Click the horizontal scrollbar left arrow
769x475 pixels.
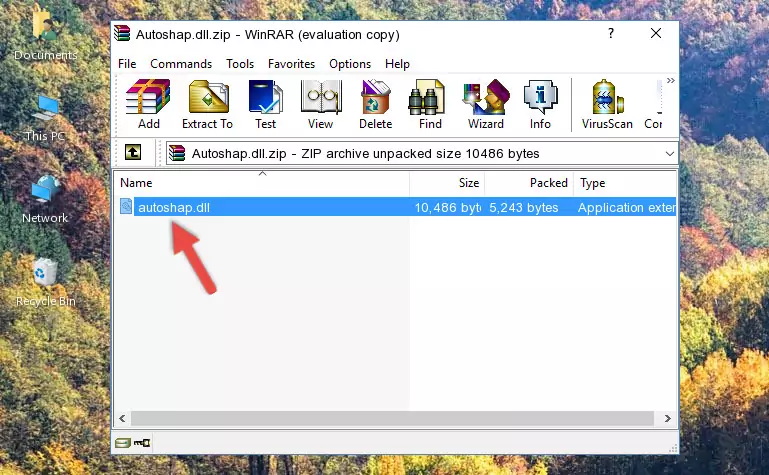pyautogui.click(x=123, y=418)
